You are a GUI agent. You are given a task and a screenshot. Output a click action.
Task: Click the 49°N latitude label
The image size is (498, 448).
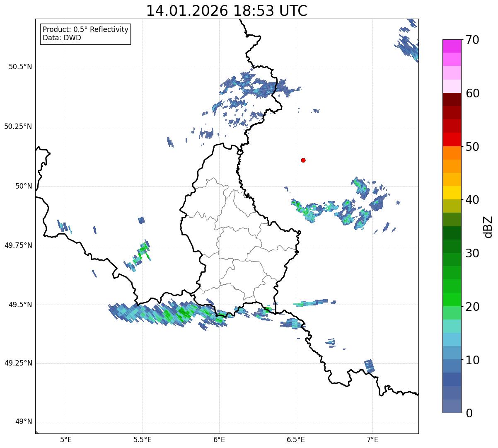coord(24,422)
